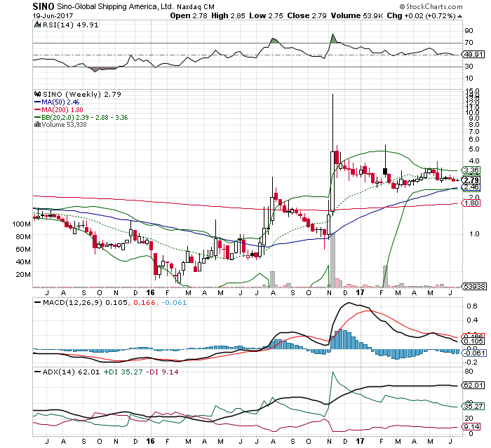Click the Volume 53.9K header value
The height and width of the screenshot is (448, 491).
(x=357, y=15)
